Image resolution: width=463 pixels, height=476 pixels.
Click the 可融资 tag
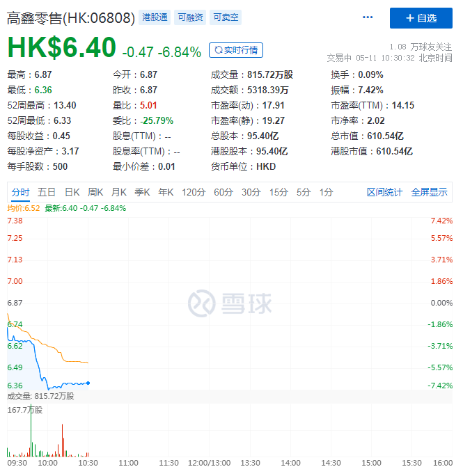click(190, 18)
